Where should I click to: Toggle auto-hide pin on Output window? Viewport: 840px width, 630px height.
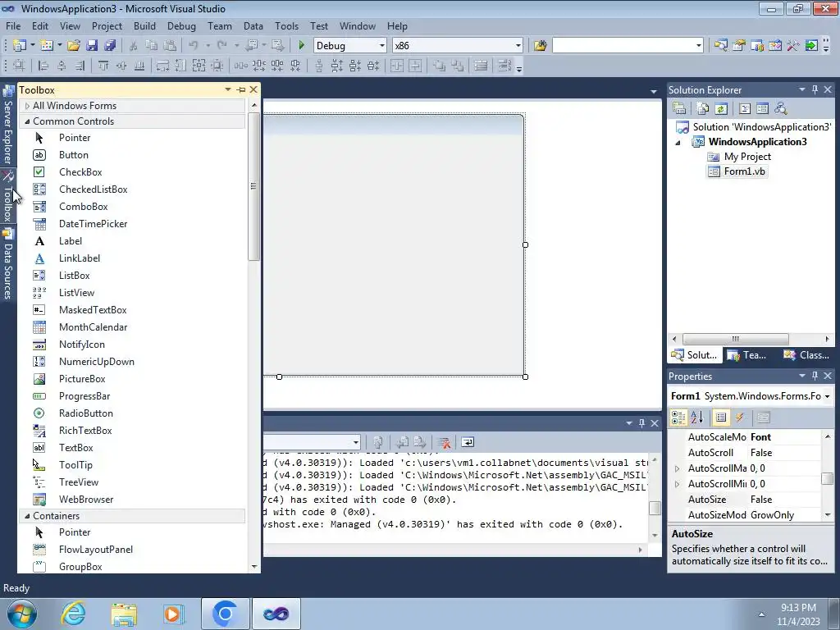click(641, 423)
